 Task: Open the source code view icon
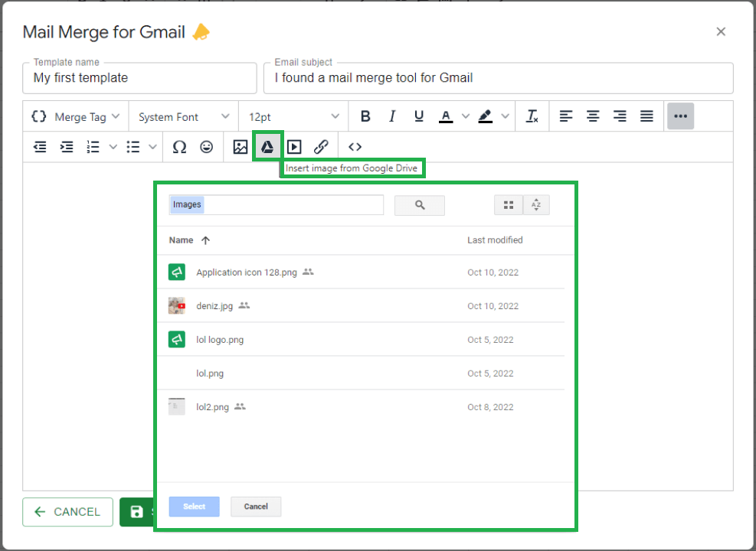click(x=355, y=147)
